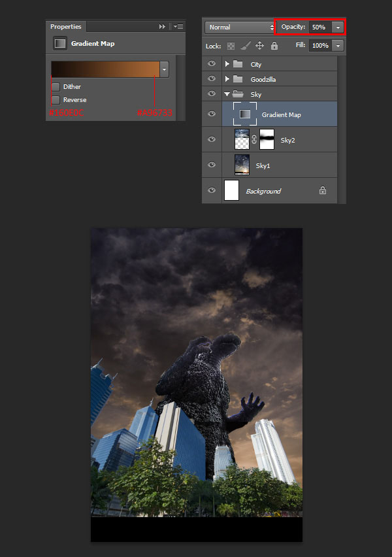The image size is (392, 557).
Task: Open the Normal blend mode dropdown
Action: coord(240,27)
